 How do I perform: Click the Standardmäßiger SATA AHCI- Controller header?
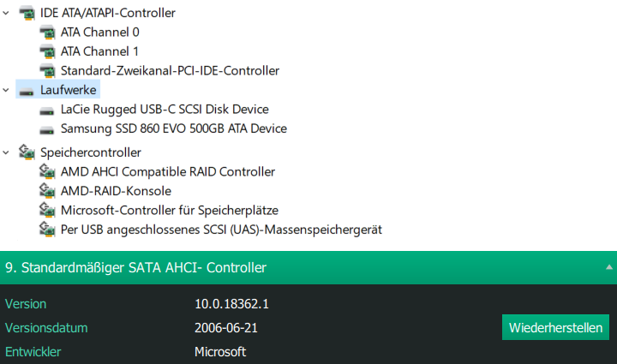pos(135,268)
